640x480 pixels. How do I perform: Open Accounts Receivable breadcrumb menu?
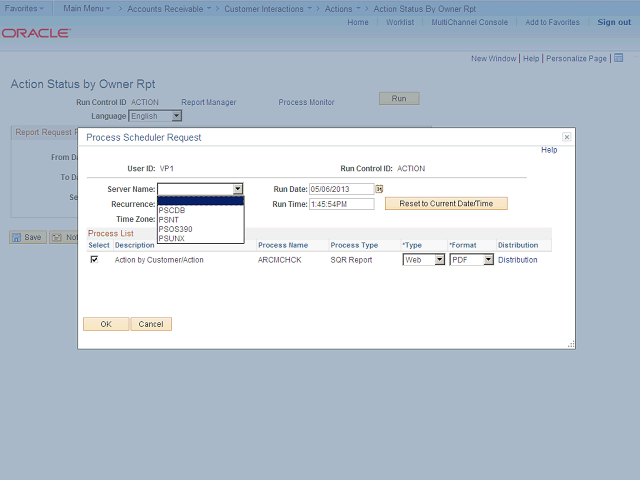coord(169,9)
